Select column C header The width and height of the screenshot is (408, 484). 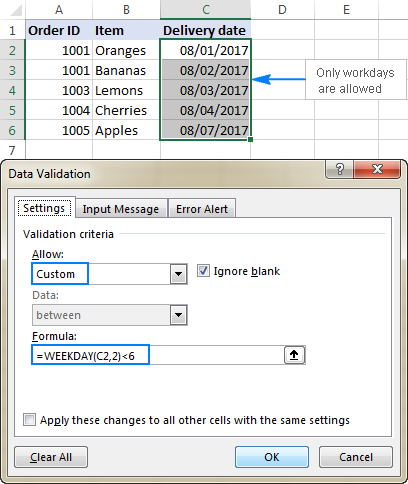[x=205, y=10]
